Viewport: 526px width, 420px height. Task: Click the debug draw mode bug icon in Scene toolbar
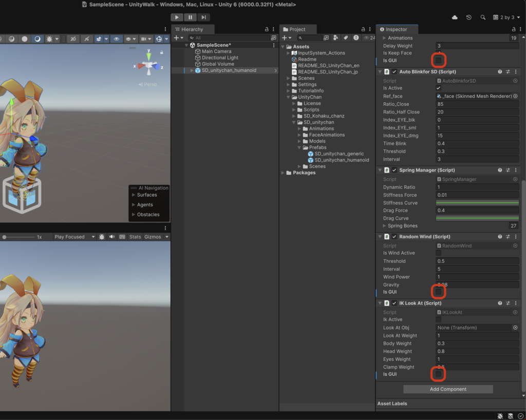[49, 39]
